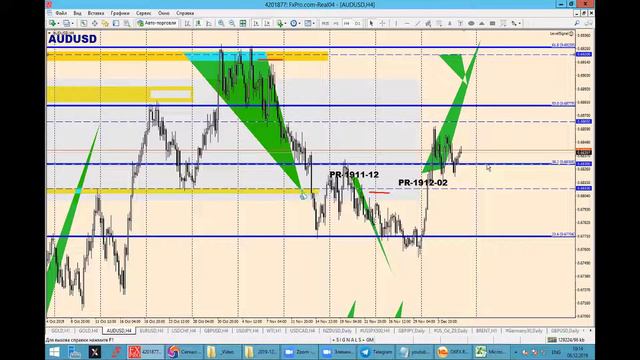Switch chart to candlesticks icon
Image resolution: width=640 pixels, height=360 pixels.
coord(198,23)
